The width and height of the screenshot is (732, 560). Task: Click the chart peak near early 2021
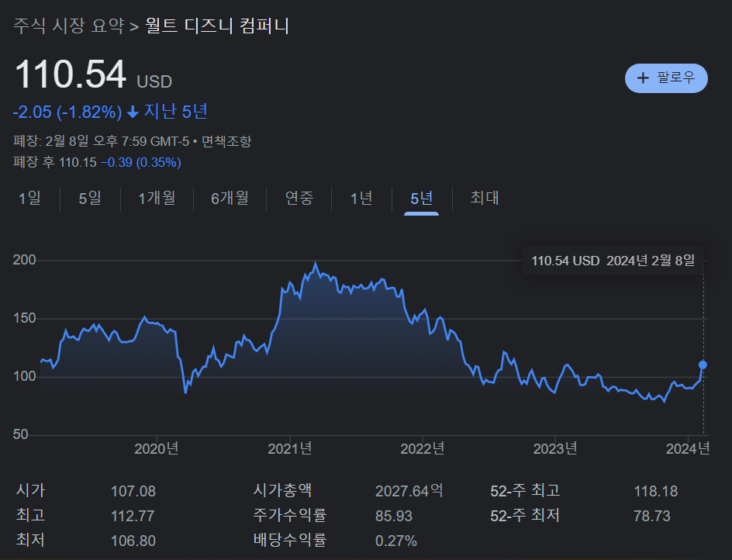coord(316,264)
